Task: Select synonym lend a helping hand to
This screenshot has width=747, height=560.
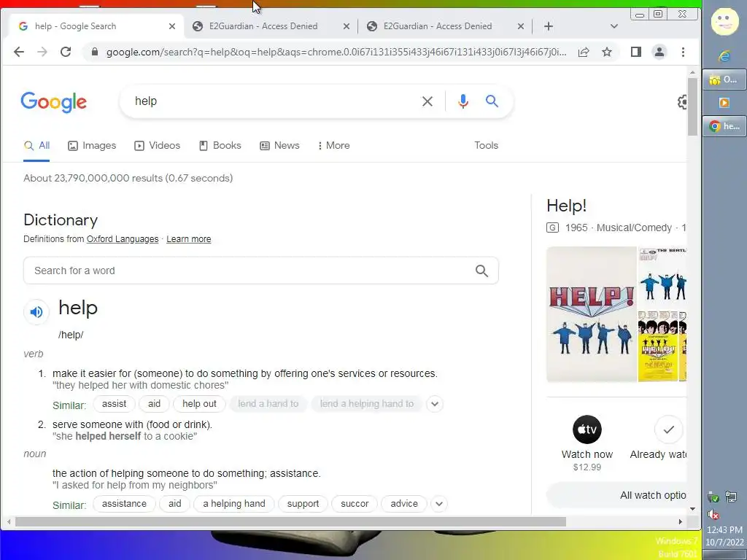Action: click(367, 404)
